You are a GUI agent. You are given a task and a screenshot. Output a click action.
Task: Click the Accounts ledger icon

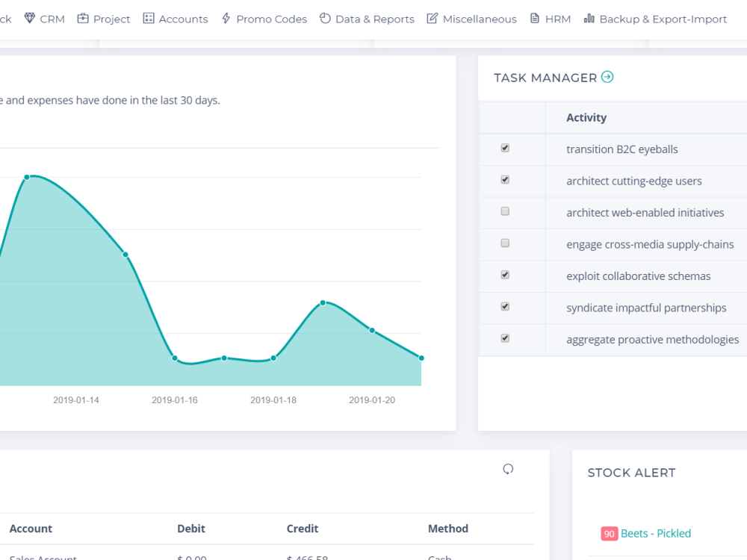pos(149,19)
